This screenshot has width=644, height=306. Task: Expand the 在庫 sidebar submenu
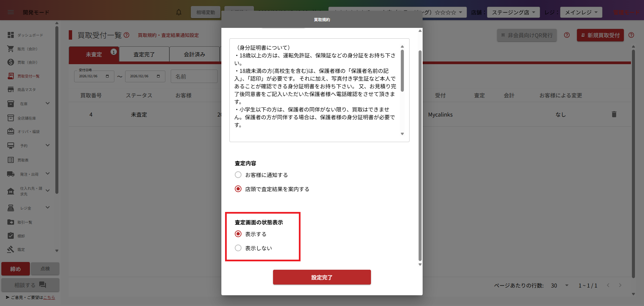(x=48, y=103)
